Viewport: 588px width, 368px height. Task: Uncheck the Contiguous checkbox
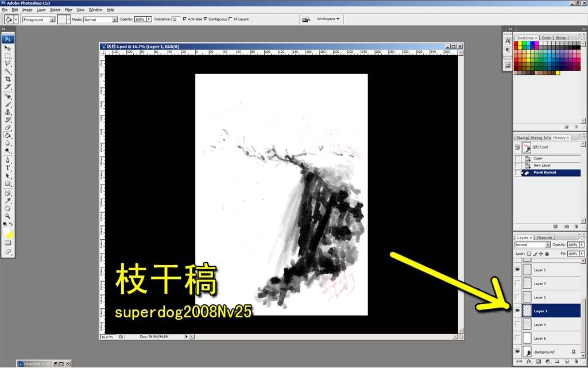tap(205, 19)
